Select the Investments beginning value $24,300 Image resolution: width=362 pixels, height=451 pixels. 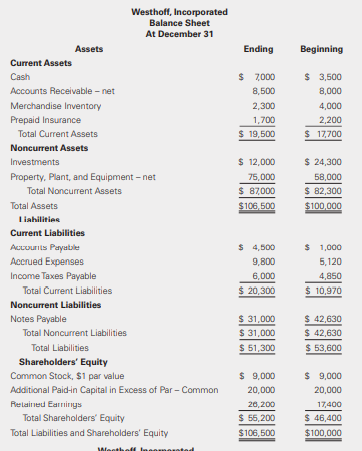point(323,162)
